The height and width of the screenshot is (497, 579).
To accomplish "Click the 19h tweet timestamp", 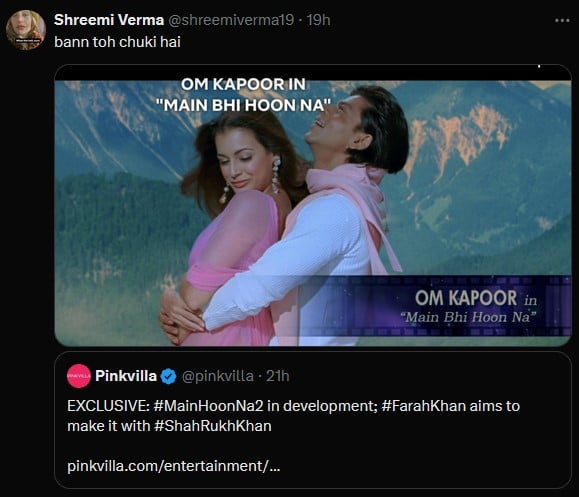I will 318,20.
